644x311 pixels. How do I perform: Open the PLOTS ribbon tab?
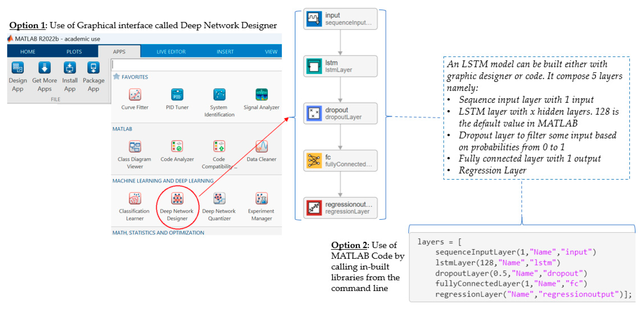click(74, 52)
